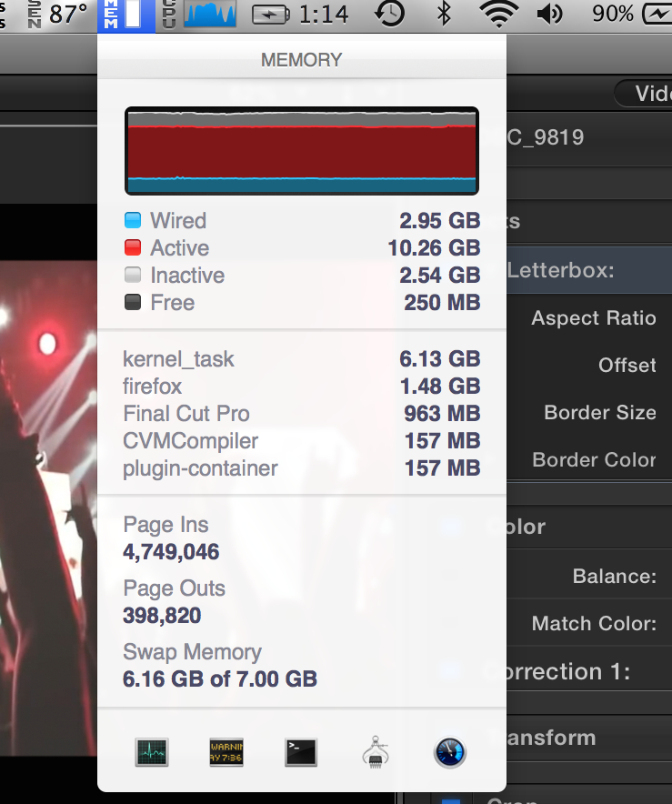Screen dimensions: 672x804
Task: Open the 87° temperature sensors menu
Action: [x=59, y=15]
